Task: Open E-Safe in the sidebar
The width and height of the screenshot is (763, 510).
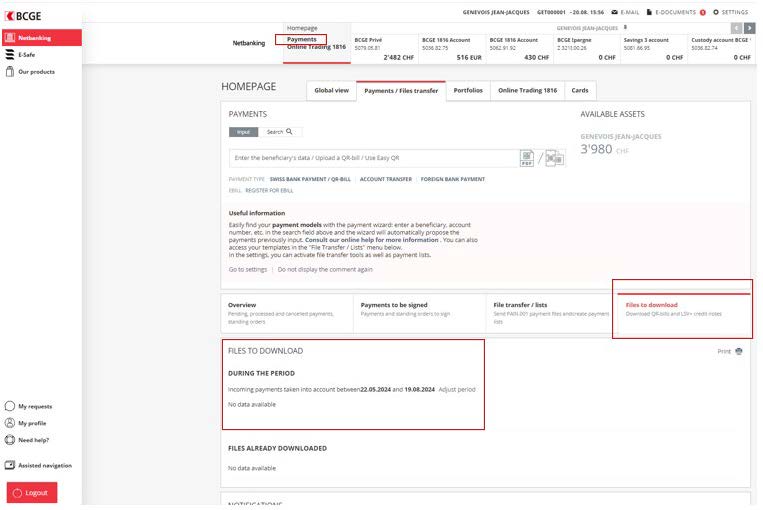Action: tap(26, 55)
